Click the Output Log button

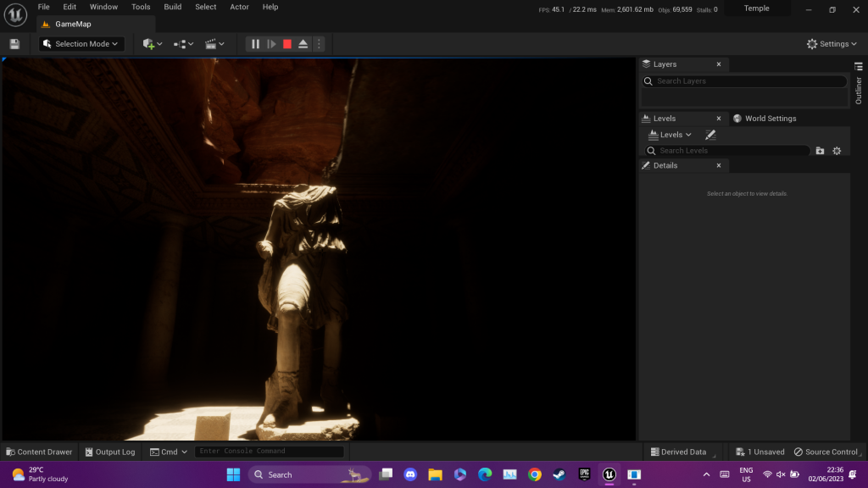pos(109,452)
